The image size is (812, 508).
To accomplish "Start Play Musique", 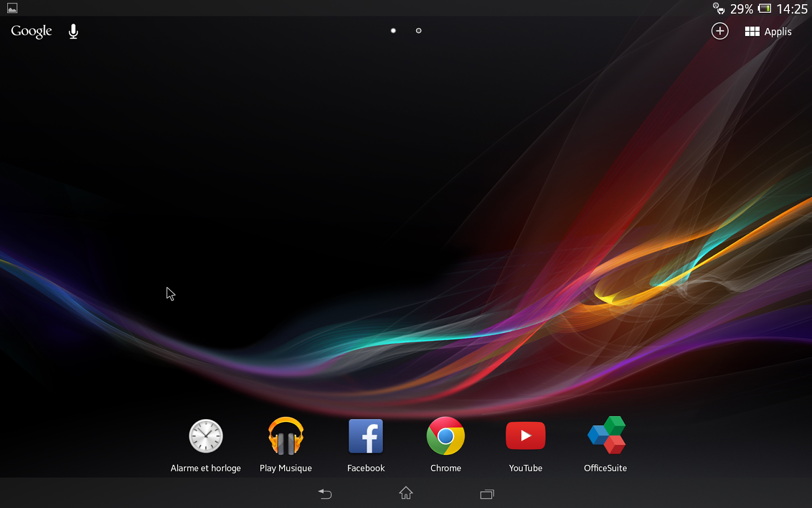I will click(285, 435).
